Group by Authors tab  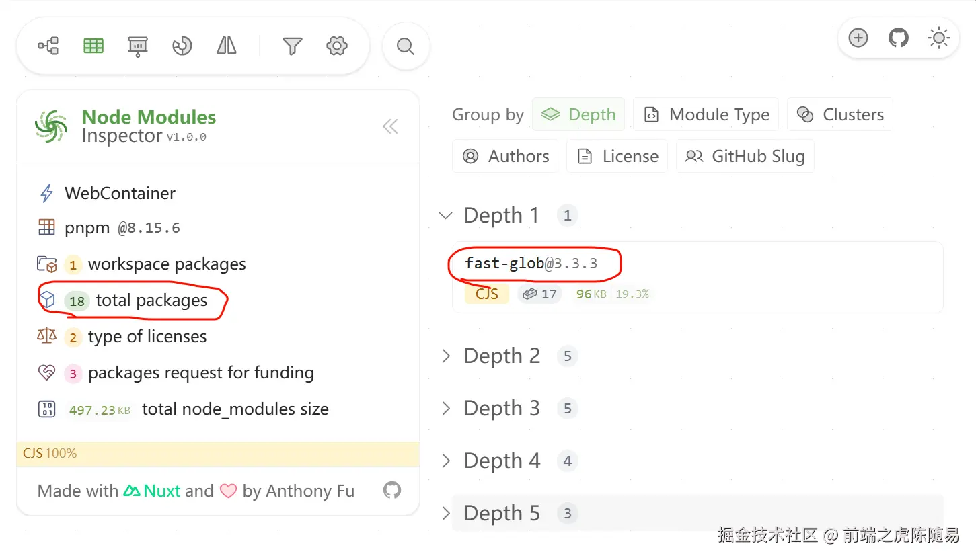tap(505, 157)
